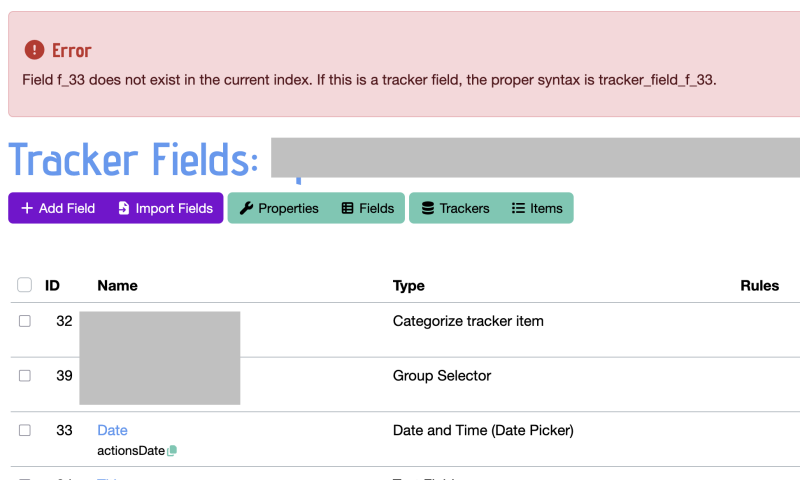The image size is (800, 480).
Task: Click the red error exclamation icon
Action: click(x=34, y=50)
